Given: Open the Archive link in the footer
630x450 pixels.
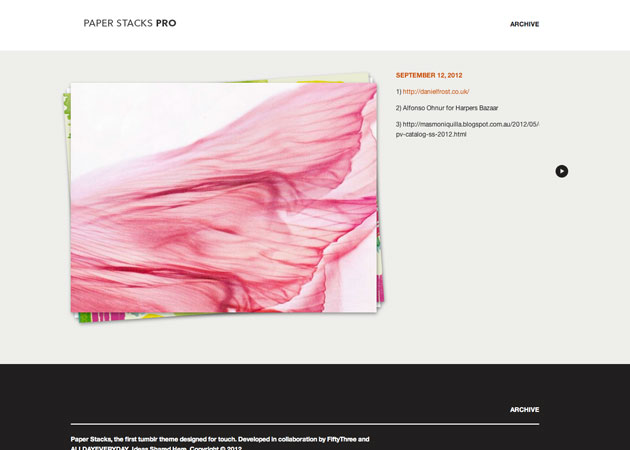Looking at the screenshot, I should (x=524, y=409).
